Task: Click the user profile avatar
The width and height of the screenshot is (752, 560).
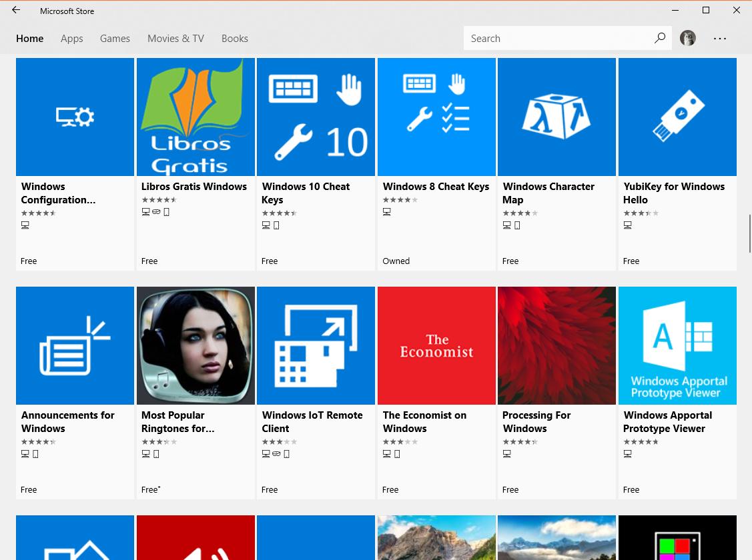Action: (688, 38)
